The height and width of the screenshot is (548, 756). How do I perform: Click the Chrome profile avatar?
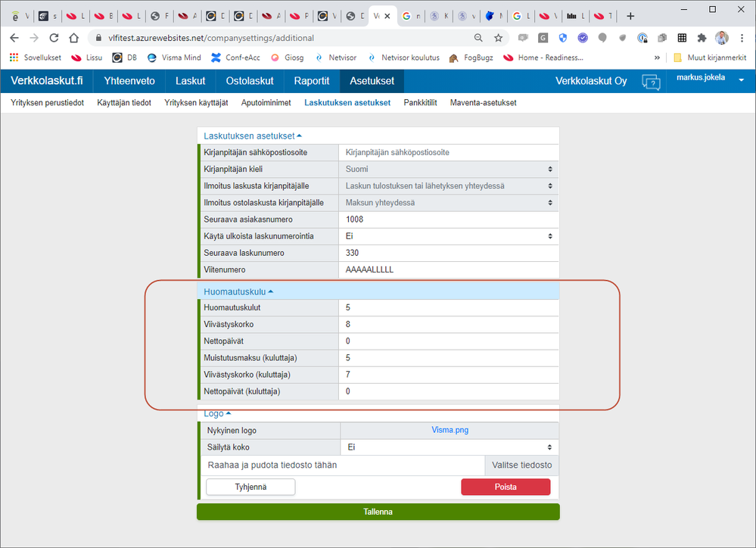tap(722, 38)
